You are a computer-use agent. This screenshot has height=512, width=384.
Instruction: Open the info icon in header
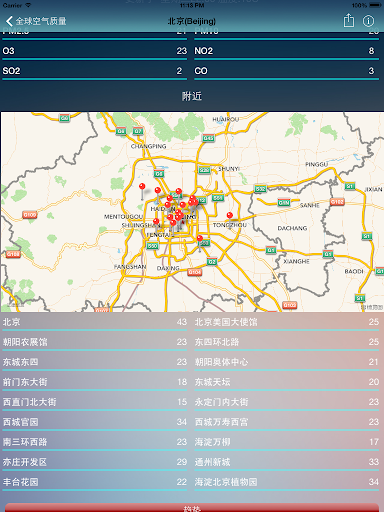(x=368, y=21)
